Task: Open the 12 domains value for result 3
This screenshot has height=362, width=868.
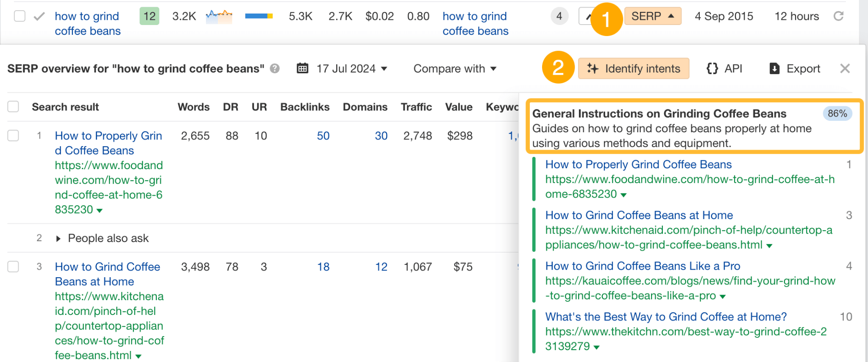Action: coord(381,267)
